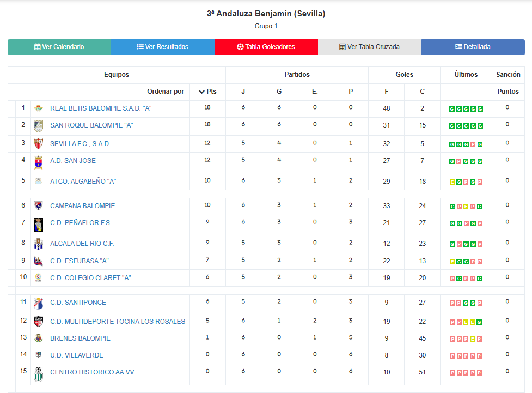Select the Goles column group header
Viewport: 532px width, 393px height.
(x=404, y=75)
